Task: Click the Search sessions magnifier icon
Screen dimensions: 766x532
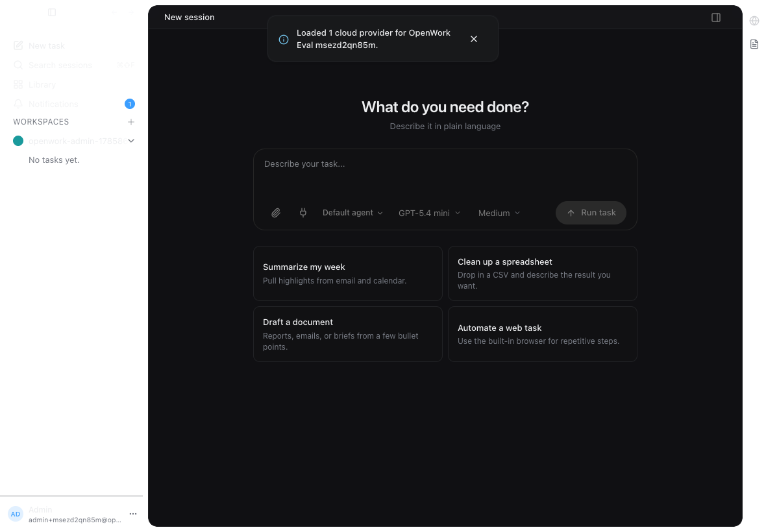Action: pos(18,65)
